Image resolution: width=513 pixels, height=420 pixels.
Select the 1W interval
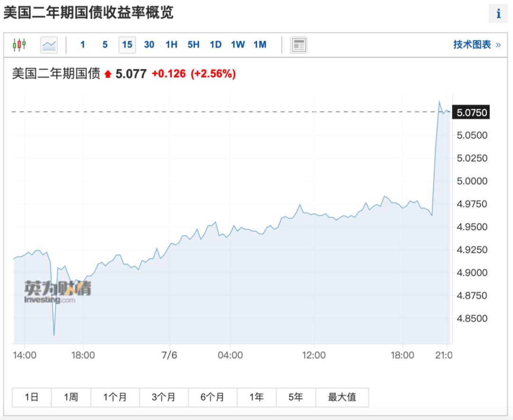pos(238,45)
